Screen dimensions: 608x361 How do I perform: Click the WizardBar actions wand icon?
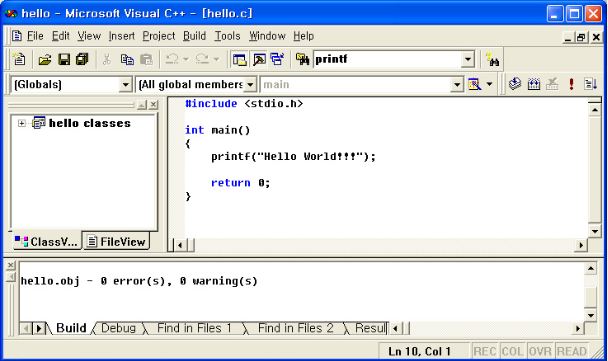(x=474, y=84)
